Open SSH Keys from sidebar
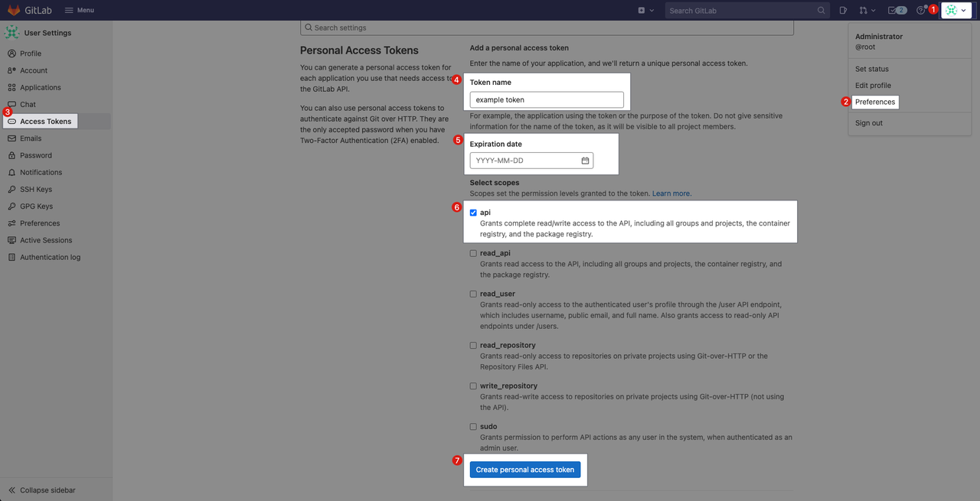The width and height of the screenshot is (980, 501). pyautogui.click(x=36, y=189)
